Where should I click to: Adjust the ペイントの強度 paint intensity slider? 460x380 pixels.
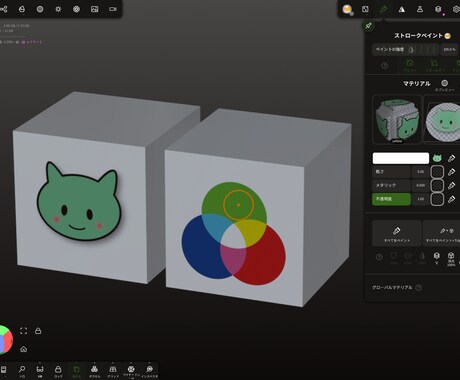click(x=406, y=50)
